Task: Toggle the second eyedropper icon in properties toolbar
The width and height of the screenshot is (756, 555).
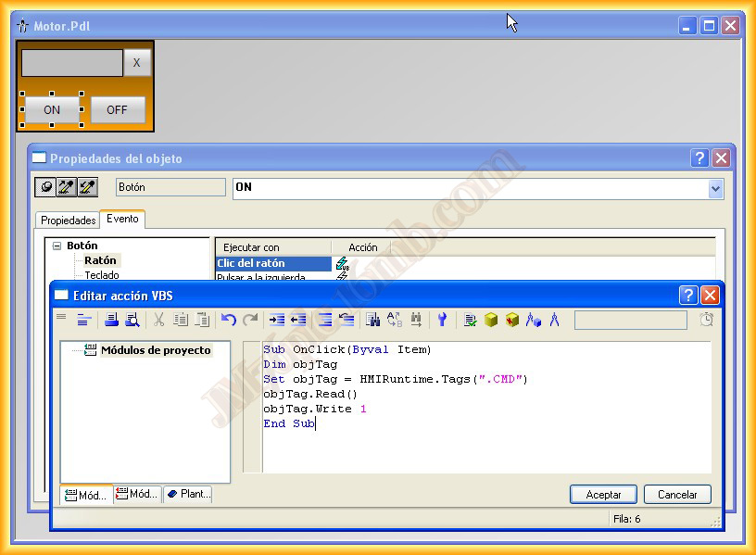Action: pyautogui.click(x=86, y=187)
